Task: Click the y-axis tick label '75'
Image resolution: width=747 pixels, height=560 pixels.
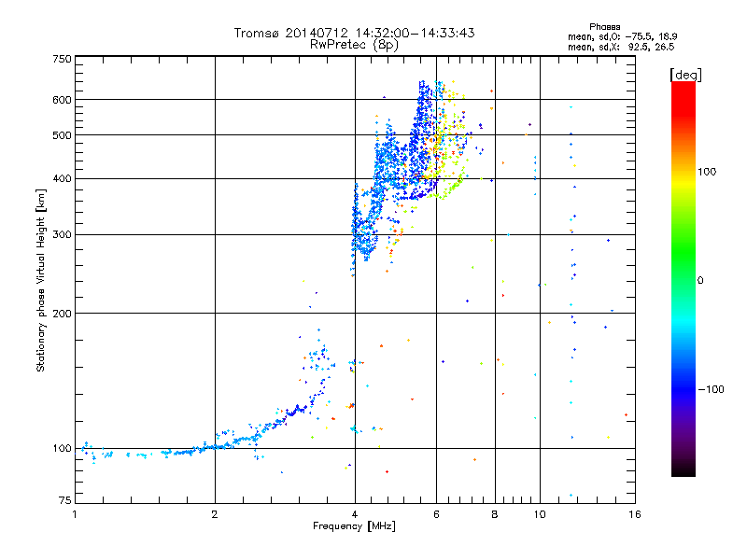Action: 65,500
